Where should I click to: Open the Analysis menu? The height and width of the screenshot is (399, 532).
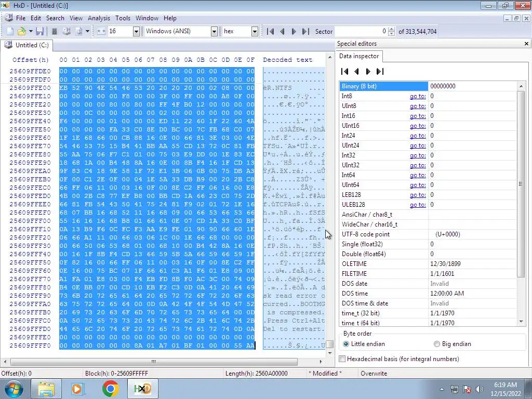click(x=99, y=18)
